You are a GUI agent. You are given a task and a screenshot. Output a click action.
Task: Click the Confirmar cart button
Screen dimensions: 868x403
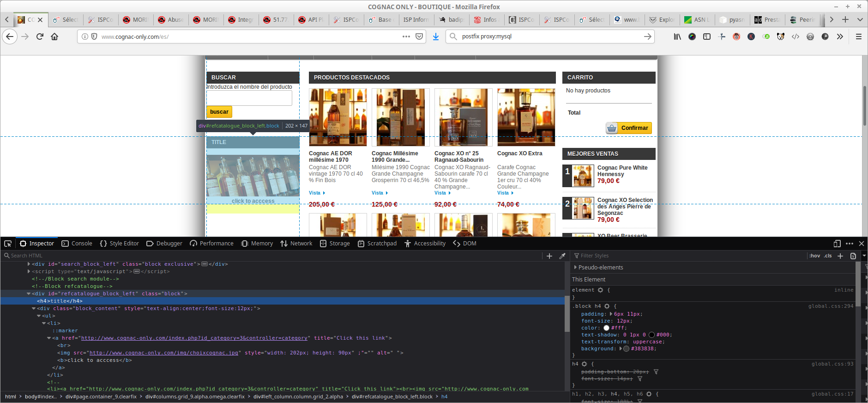[629, 128]
